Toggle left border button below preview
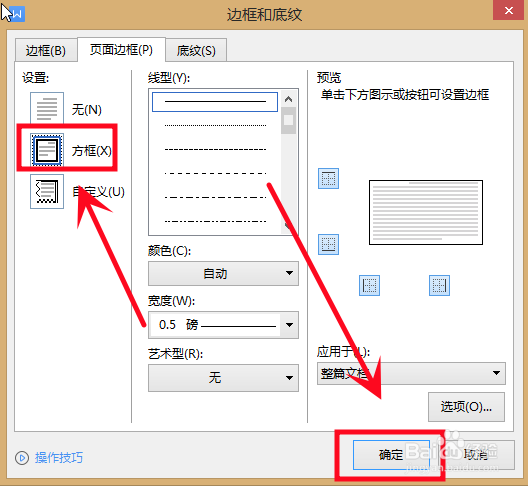This screenshot has width=528, height=486. pyautogui.click(x=369, y=286)
